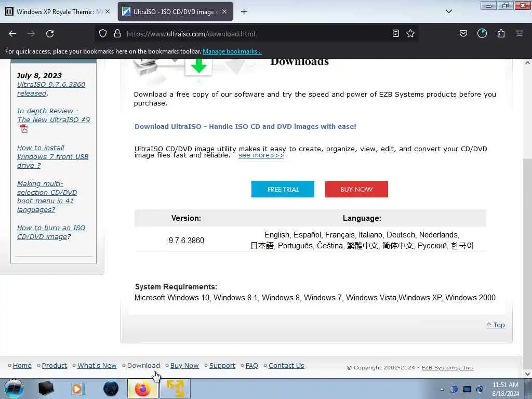
Task: Open the yellow arrows taskbar application
Action: pyautogui.click(x=175, y=389)
